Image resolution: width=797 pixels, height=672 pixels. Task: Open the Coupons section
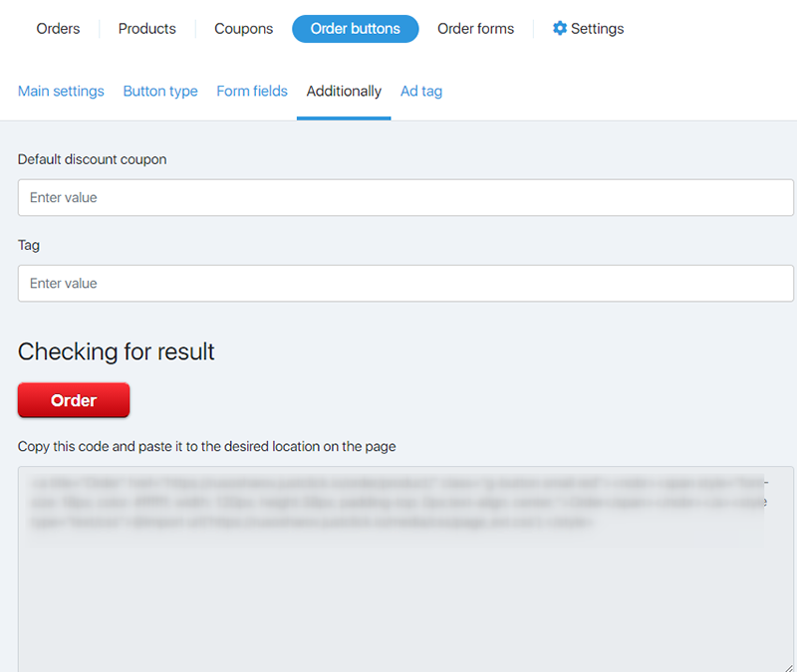point(243,29)
